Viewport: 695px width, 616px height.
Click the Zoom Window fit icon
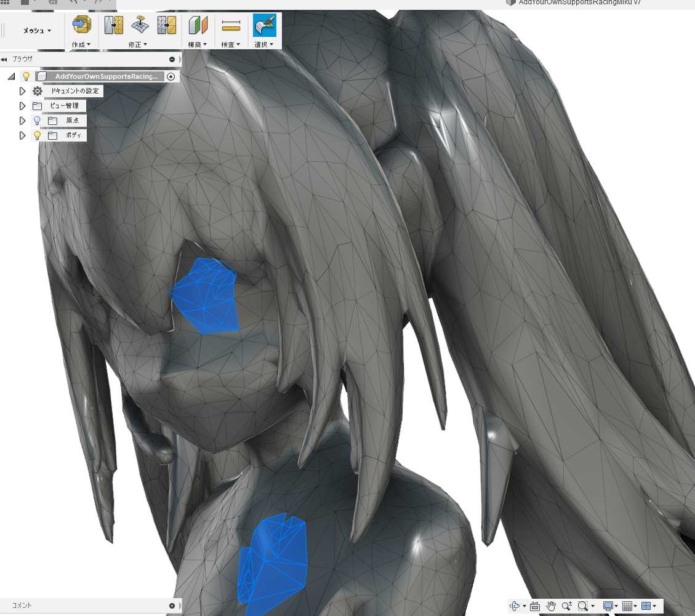click(x=583, y=606)
